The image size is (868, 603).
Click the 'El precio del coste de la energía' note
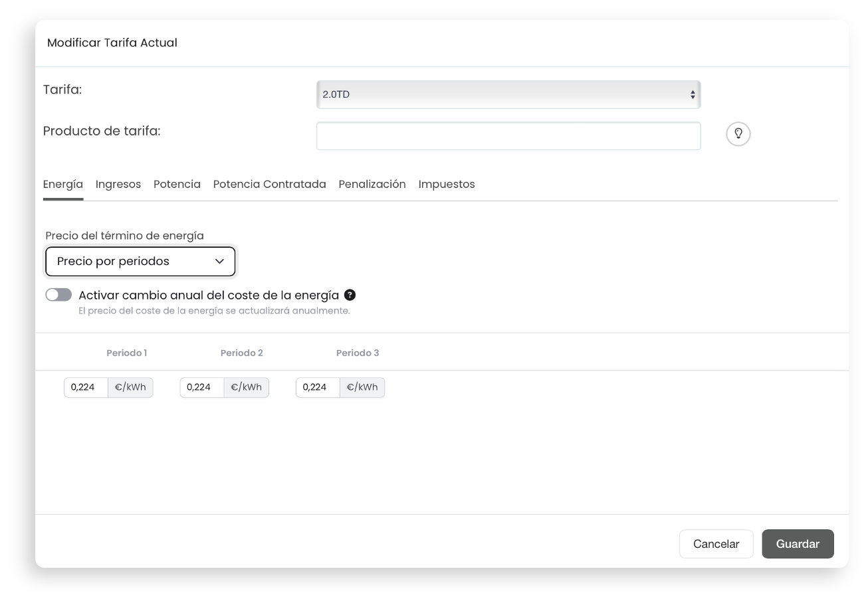pos(214,311)
